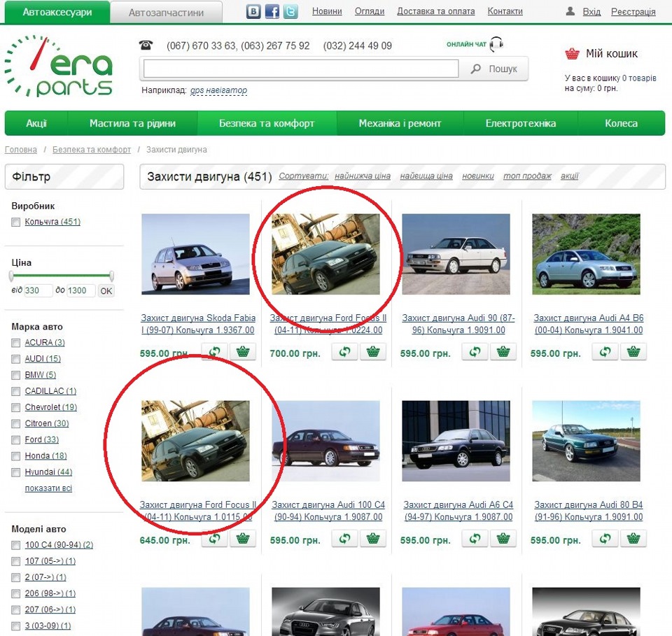Open online chat headset icon
The width and height of the screenshot is (672, 636).
point(496,44)
